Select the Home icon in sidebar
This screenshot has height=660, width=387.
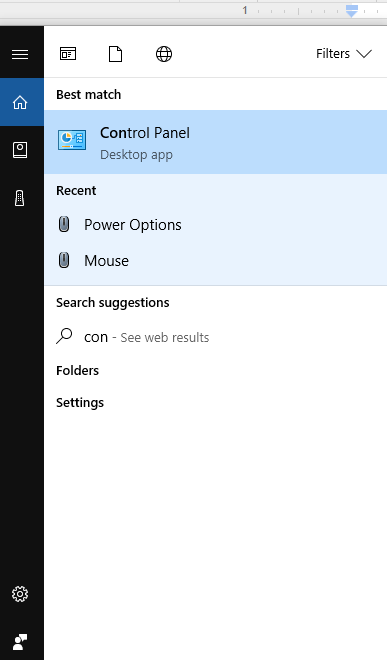[20, 102]
